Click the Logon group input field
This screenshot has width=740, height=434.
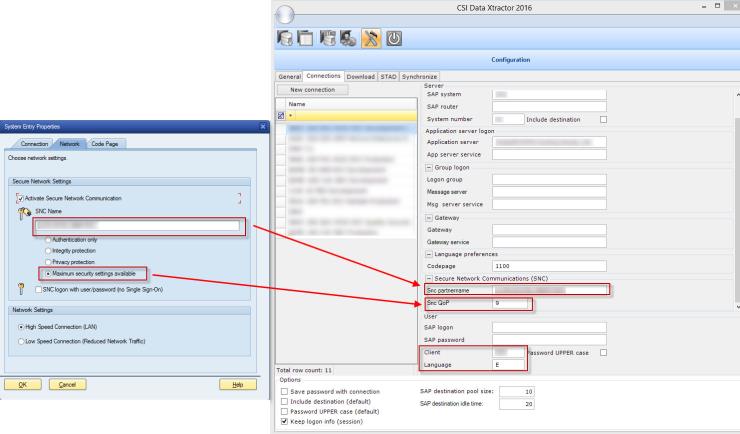coord(549,179)
